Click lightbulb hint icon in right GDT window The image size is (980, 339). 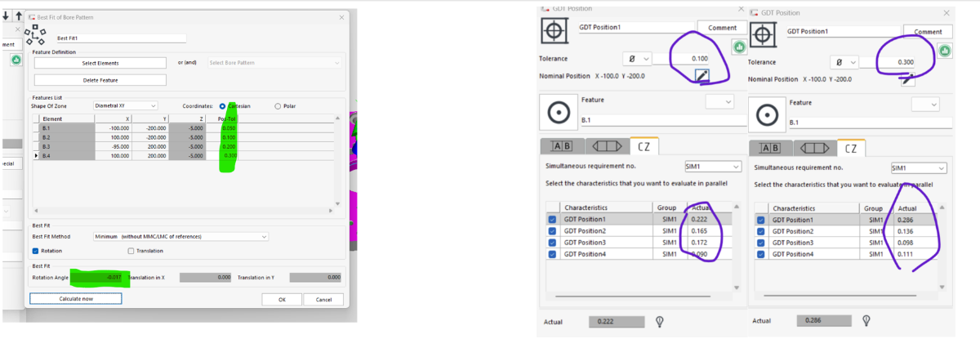[866, 320]
